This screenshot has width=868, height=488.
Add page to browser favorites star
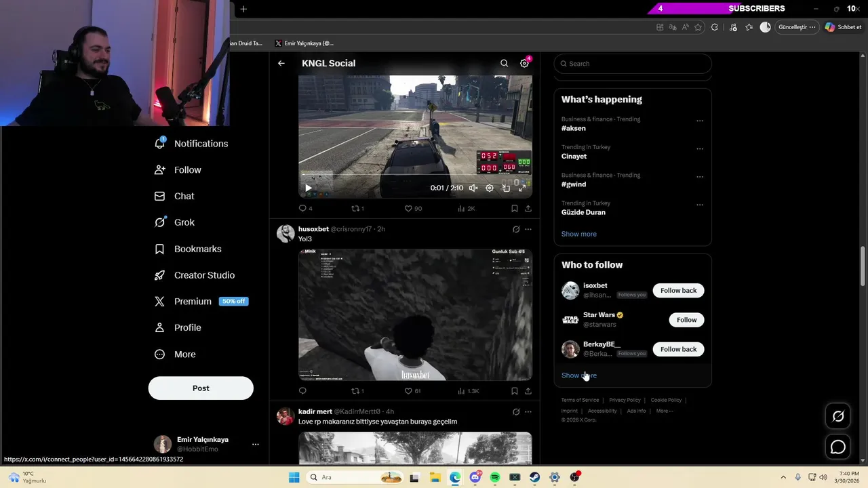coord(698,27)
